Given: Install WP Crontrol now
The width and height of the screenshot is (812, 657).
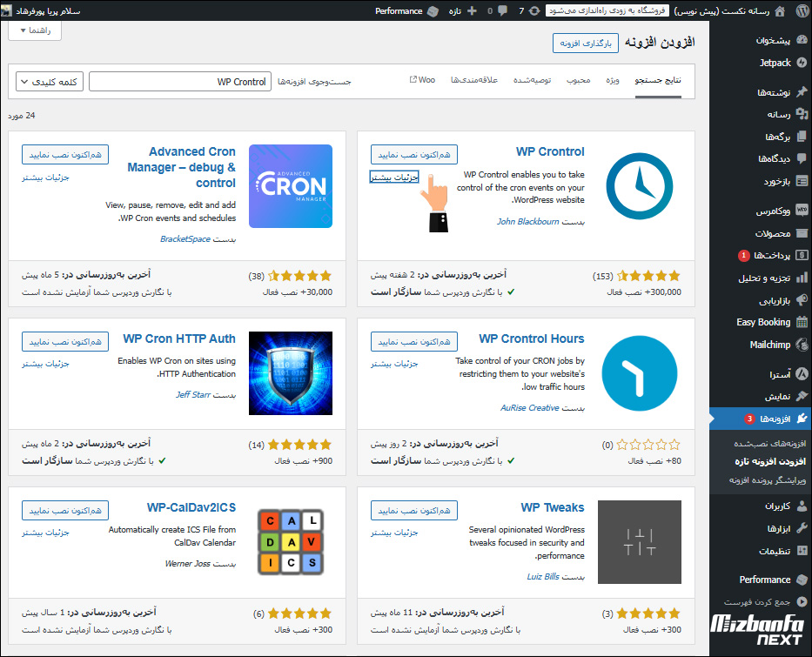Looking at the screenshot, I should tap(414, 155).
